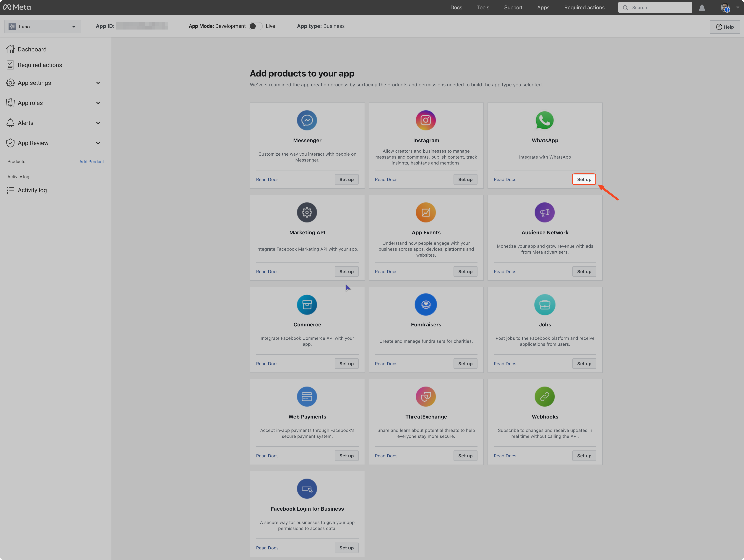Set up the Fundraisers product
Screen dimensions: 744x560
point(465,364)
